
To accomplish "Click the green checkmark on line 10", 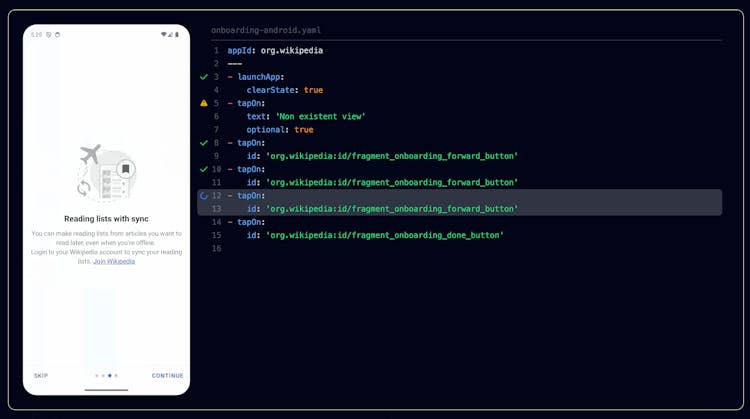I will tap(204, 169).
